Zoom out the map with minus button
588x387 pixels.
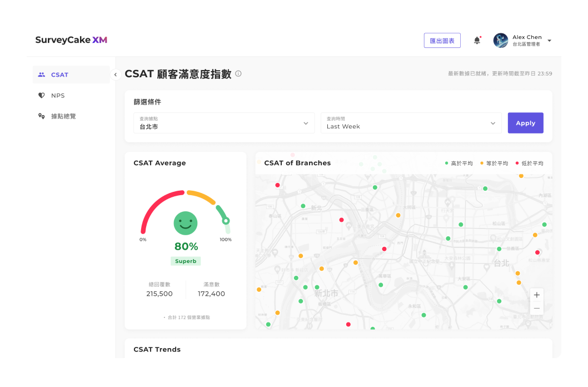coord(536,308)
